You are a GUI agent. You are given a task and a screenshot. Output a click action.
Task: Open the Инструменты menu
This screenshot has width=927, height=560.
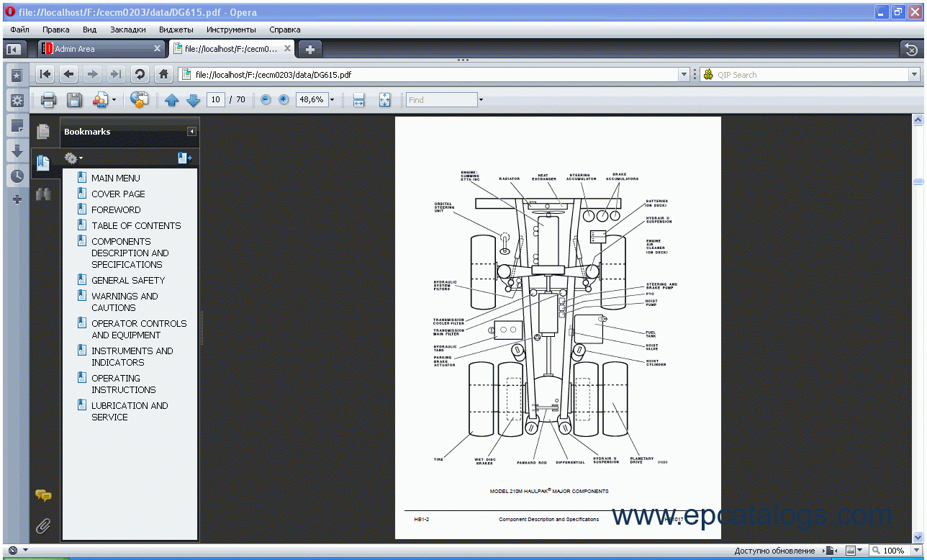tap(231, 30)
